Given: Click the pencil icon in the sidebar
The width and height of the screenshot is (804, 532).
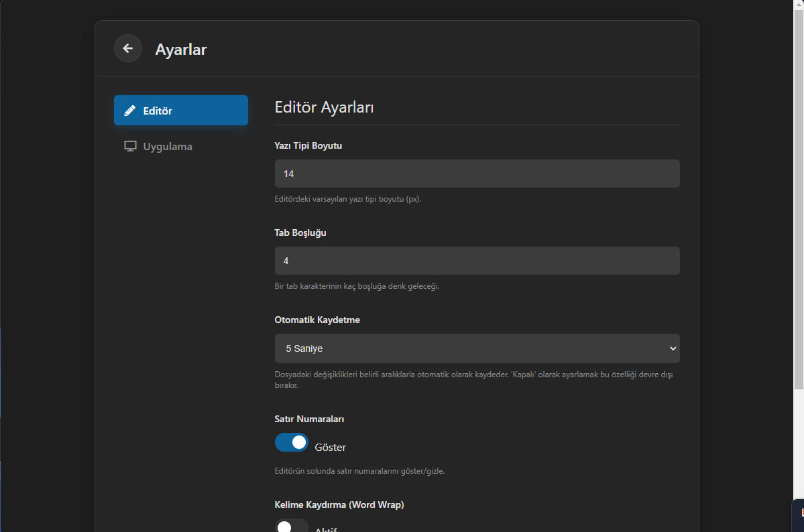Looking at the screenshot, I should (130, 111).
